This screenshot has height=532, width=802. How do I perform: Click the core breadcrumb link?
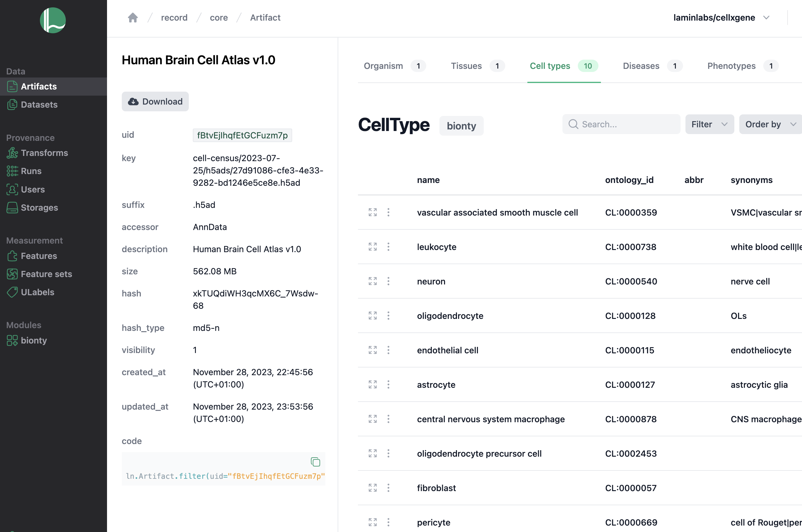click(x=218, y=18)
